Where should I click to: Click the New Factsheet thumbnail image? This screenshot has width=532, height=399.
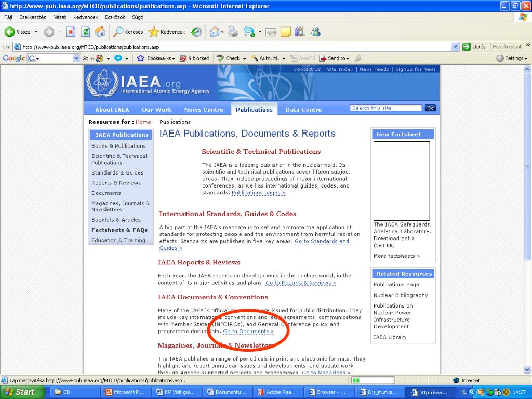(x=402, y=181)
